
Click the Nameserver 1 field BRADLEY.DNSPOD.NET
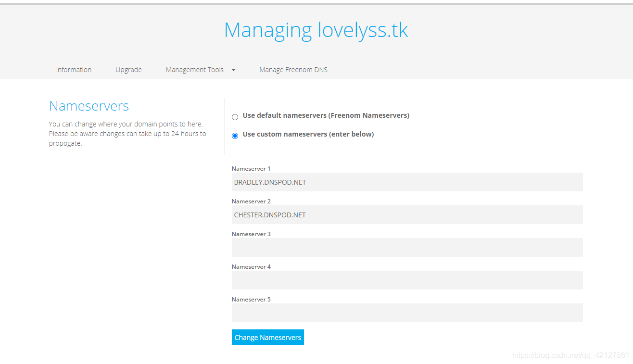pyautogui.click(x=407, y=182)
